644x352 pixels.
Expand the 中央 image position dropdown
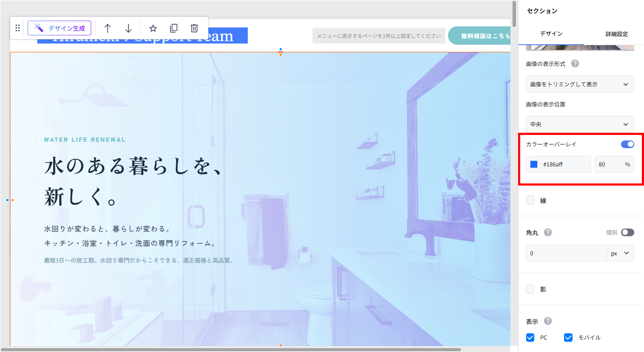pyautogui.click(x=580, y=124)
